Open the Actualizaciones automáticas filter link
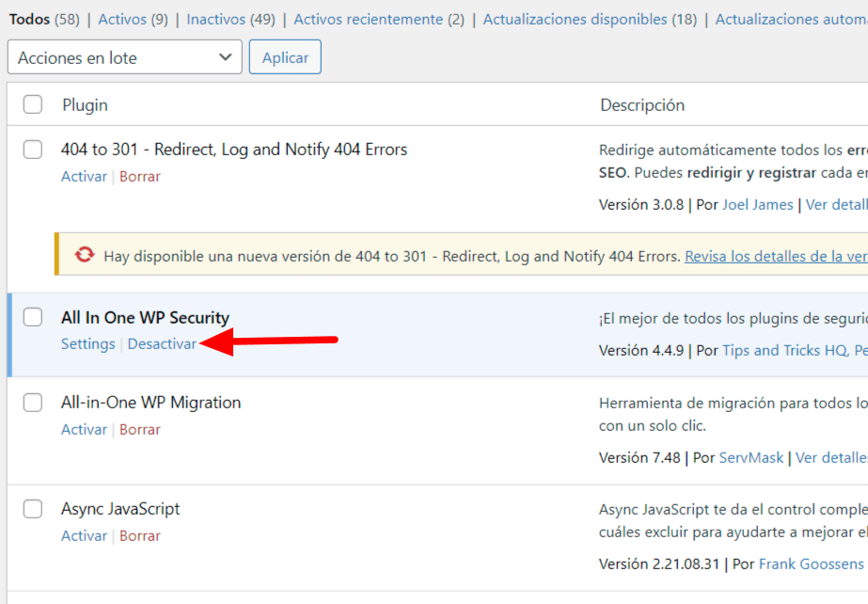Image resolution: width=868 pixels, height=604 pixels. (792, 20)
